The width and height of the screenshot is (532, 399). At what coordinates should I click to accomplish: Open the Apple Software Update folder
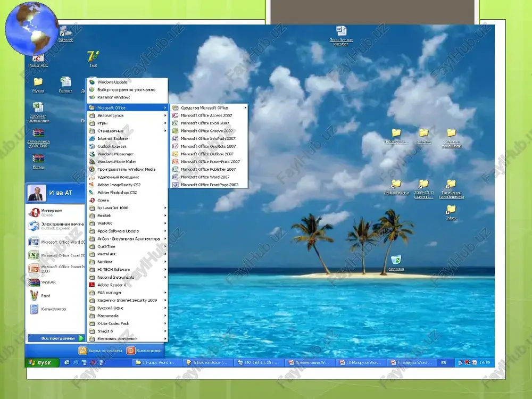[x=127, y=231]
